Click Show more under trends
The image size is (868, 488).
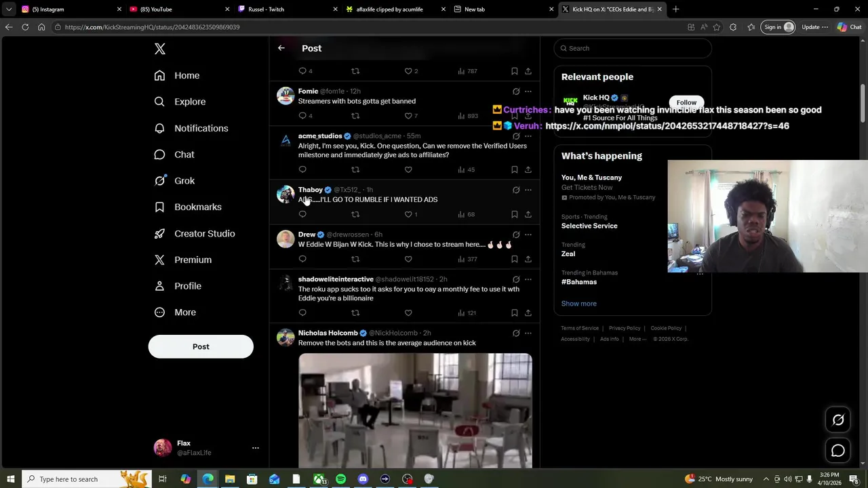pyautogui.click(x=579, y=304)
